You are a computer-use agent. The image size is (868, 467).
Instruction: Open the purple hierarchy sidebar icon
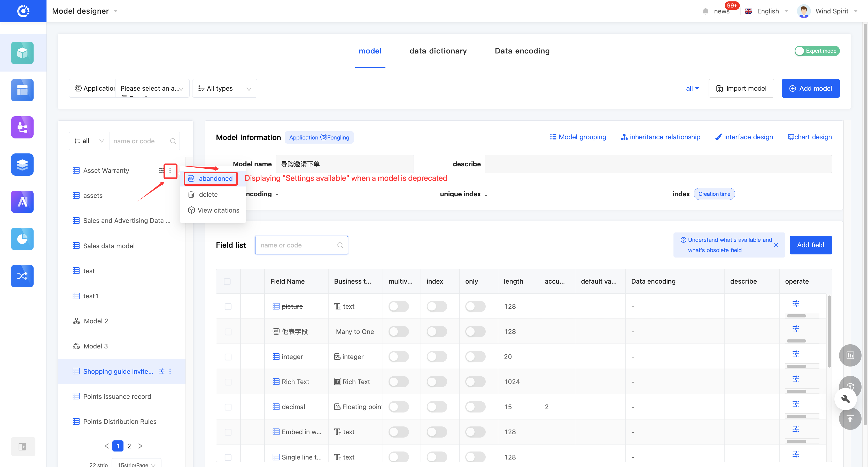point(22,127)
